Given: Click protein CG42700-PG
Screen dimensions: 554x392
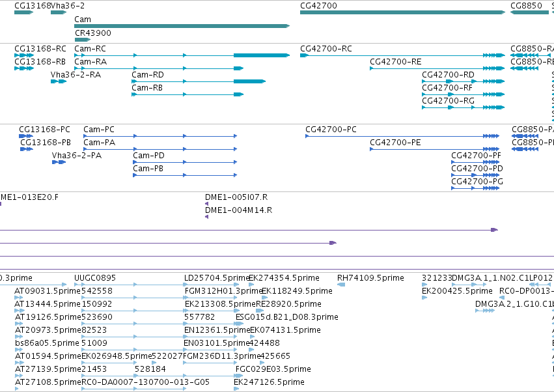Looking at the screenshot, I should pyautogui.click(x=476, y=188).
